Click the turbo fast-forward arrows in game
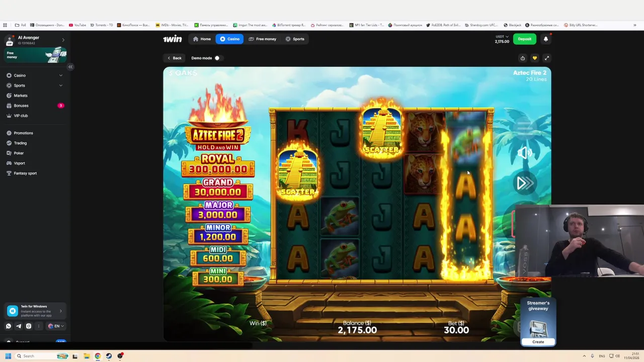Image resolution: width=644 pixels, height=362 pixels. 525,183
